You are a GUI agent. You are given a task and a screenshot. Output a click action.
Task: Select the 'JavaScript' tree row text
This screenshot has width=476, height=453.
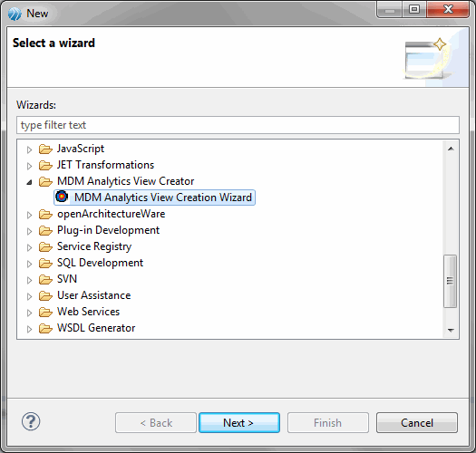(x=81, y=149)
